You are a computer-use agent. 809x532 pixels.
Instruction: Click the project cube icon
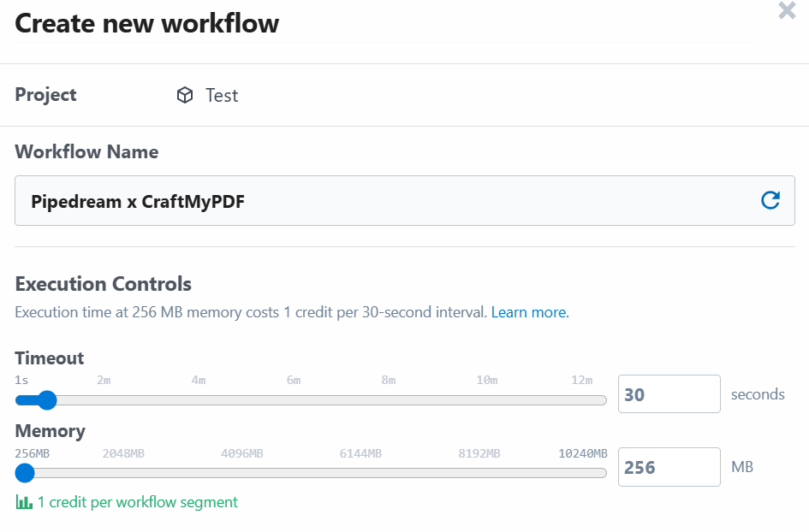[185, 95]
